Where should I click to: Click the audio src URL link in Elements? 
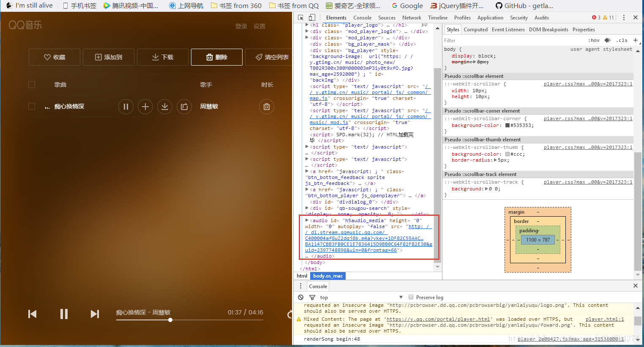tap(368, 238)
